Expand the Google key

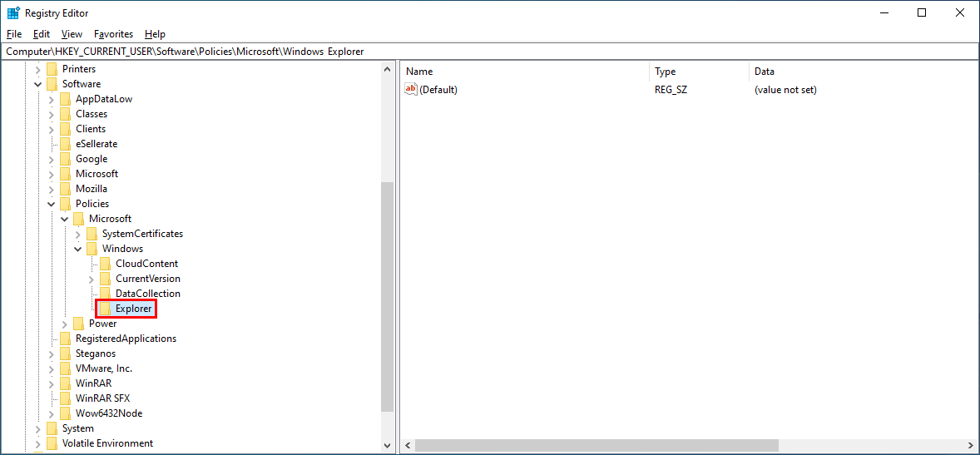(52, 159)
